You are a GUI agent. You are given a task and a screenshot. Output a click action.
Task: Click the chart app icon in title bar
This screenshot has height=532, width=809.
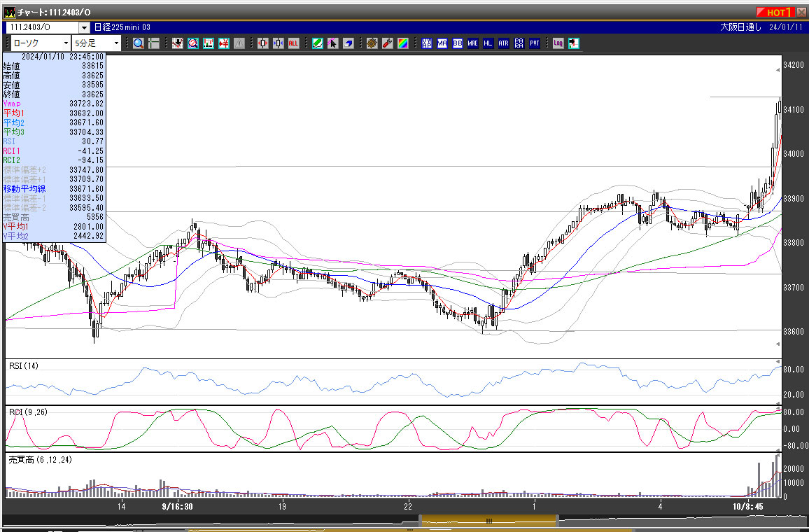coord(10,12)
